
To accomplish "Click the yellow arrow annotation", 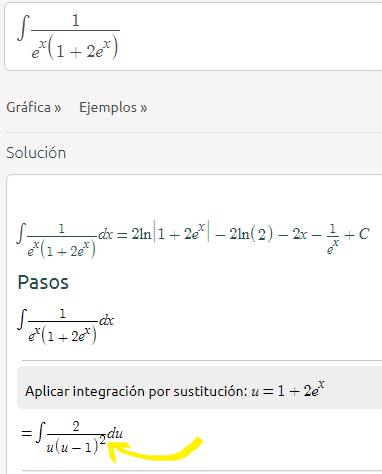I will tap(155, 450).
